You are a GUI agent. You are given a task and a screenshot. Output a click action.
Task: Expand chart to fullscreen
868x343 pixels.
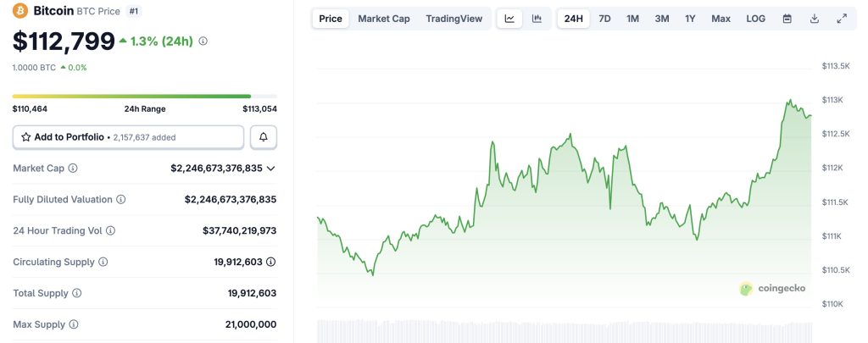[x=841, y=19]
